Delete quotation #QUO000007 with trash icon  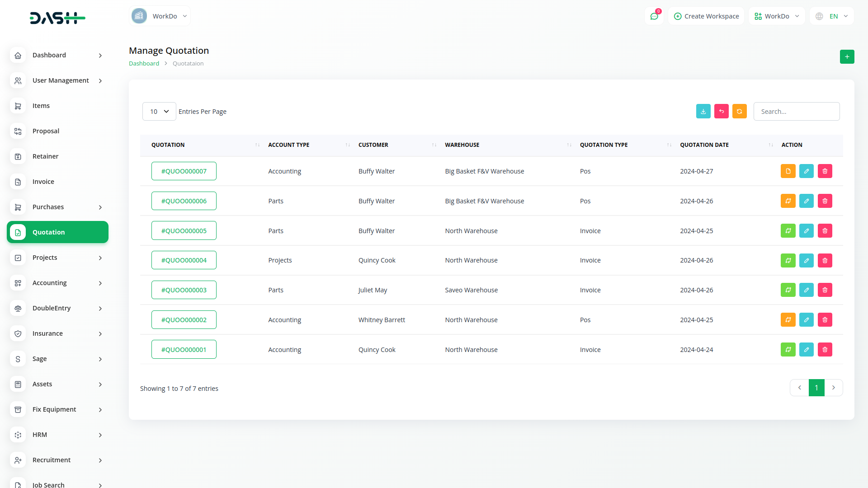(x=825, y=171)
